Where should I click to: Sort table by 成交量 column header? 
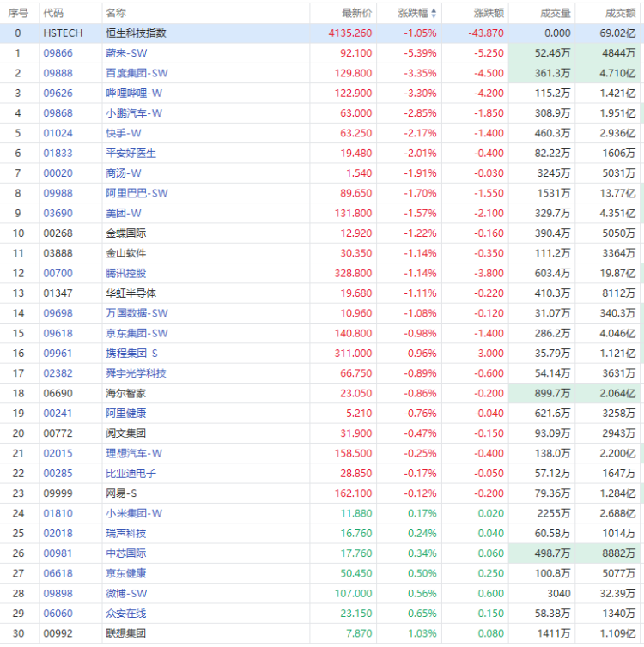click(556, 13)
